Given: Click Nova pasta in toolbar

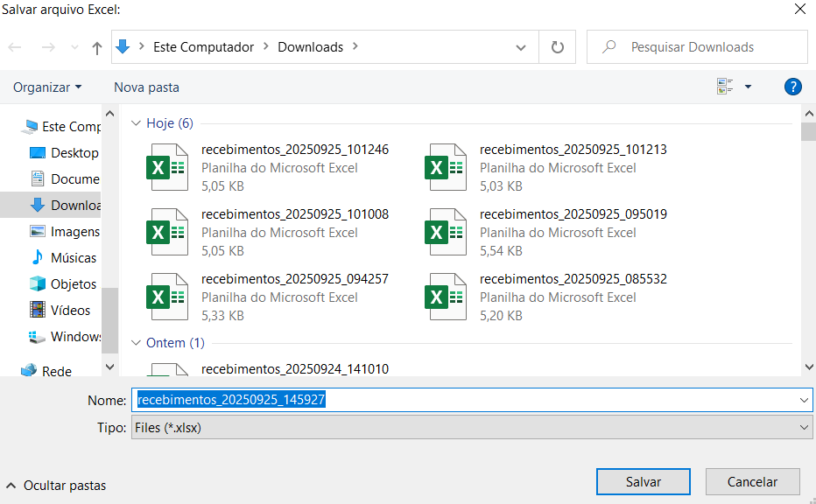Looking at the screenshot, I should click(x=146, y=87).
